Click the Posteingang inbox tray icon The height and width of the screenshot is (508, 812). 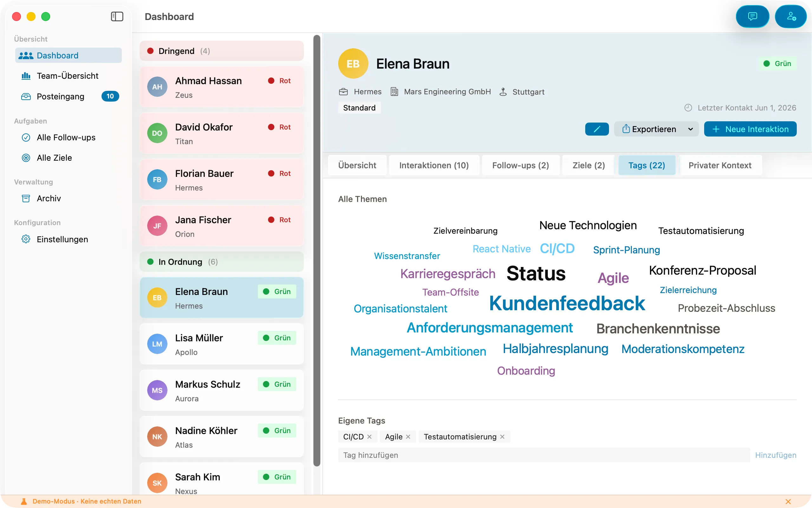(26, 97)
